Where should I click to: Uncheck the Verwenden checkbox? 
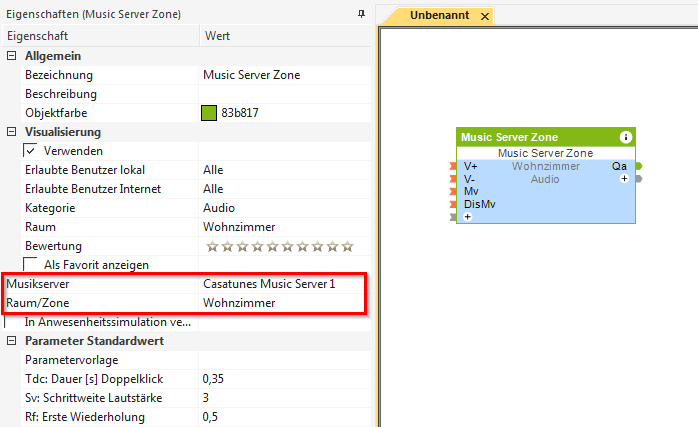click(31, 150)
